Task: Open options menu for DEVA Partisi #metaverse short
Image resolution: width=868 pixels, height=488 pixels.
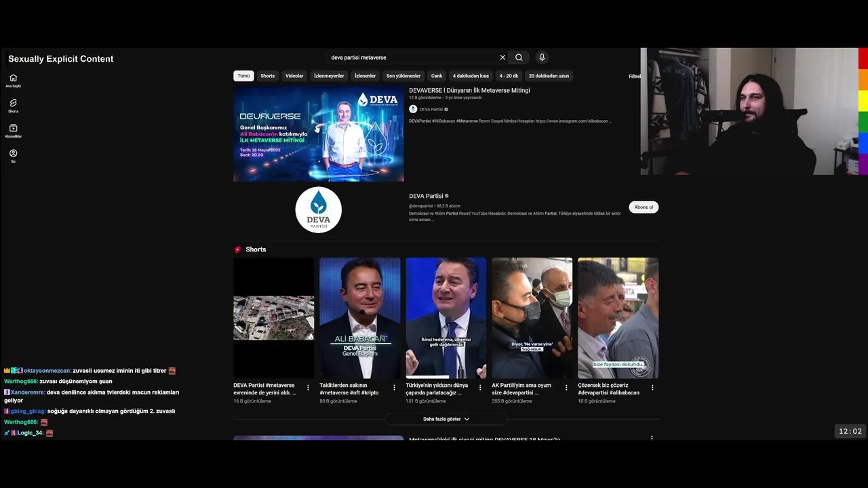Action: 308,388
